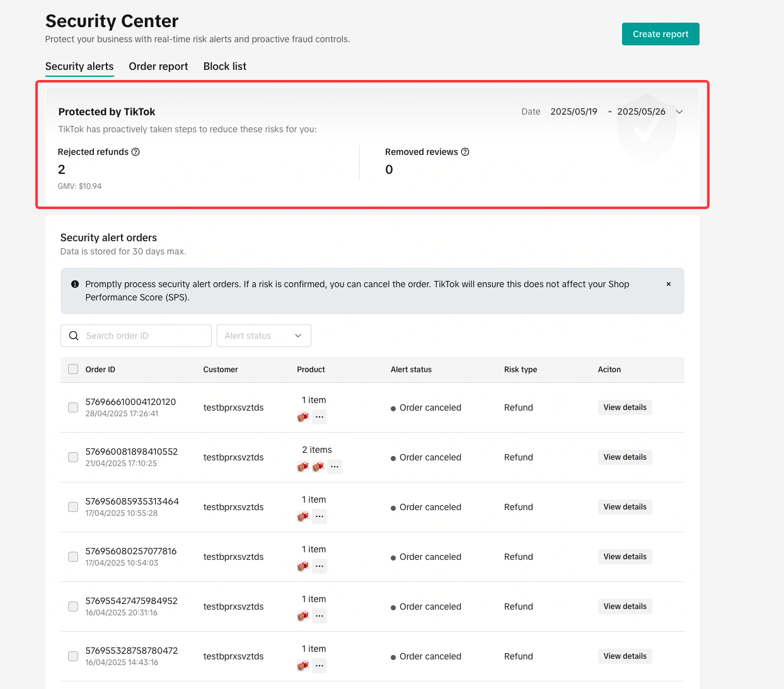Check the select-all checkbox in the table header
The height and width of the screenshot is (689, 784).
(x=72, y=369)
